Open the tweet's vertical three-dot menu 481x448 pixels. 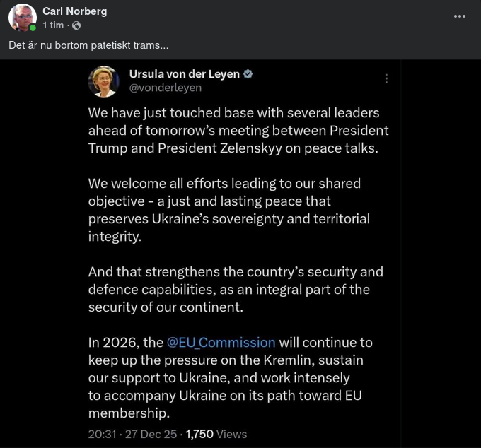click(386, 78)
